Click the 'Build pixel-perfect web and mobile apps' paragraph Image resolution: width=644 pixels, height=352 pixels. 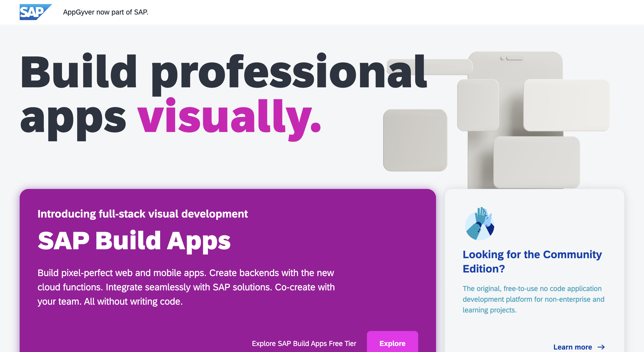click(x=186, y=287)
